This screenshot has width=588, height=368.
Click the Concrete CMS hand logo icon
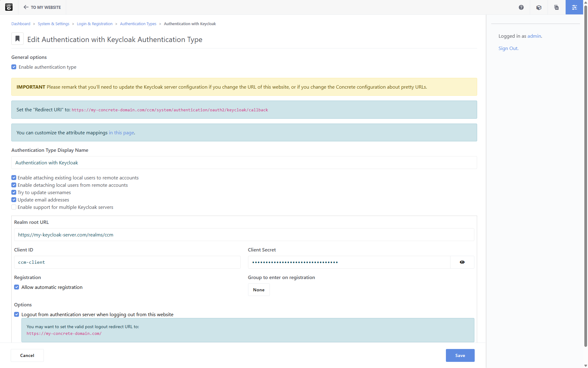point(9,7)
